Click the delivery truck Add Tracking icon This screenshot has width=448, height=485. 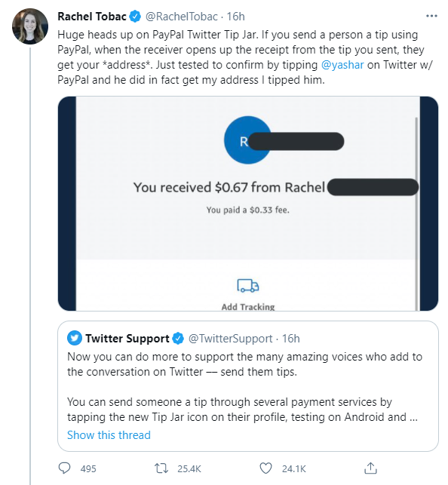[x=248, y=285]
